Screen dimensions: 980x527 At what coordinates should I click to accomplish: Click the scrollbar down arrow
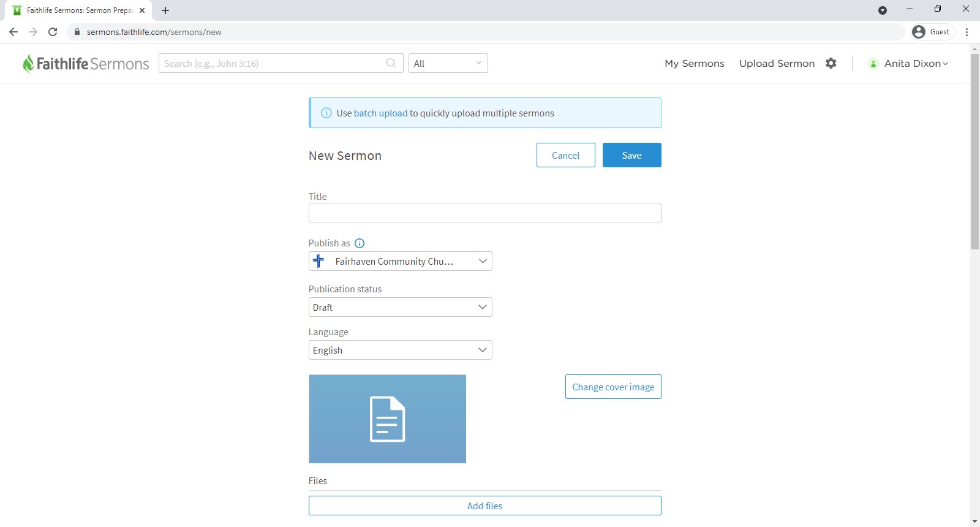coord(974,522)
